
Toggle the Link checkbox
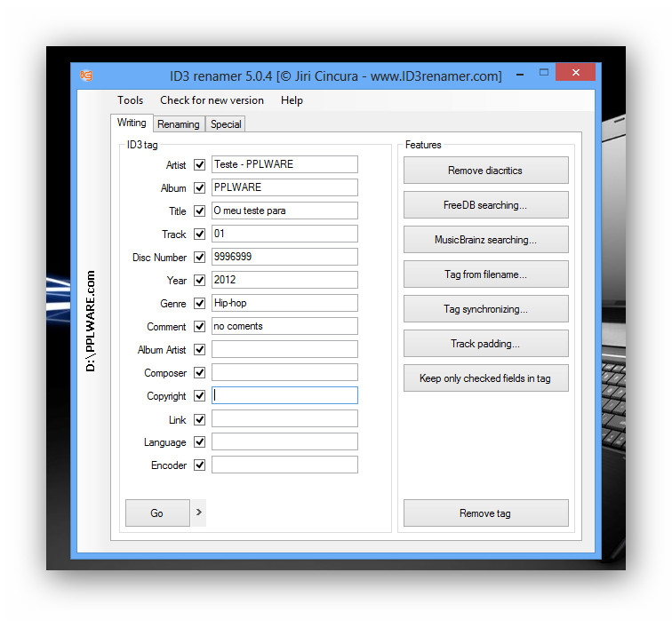pyautogui.click(x=199, y=419)
